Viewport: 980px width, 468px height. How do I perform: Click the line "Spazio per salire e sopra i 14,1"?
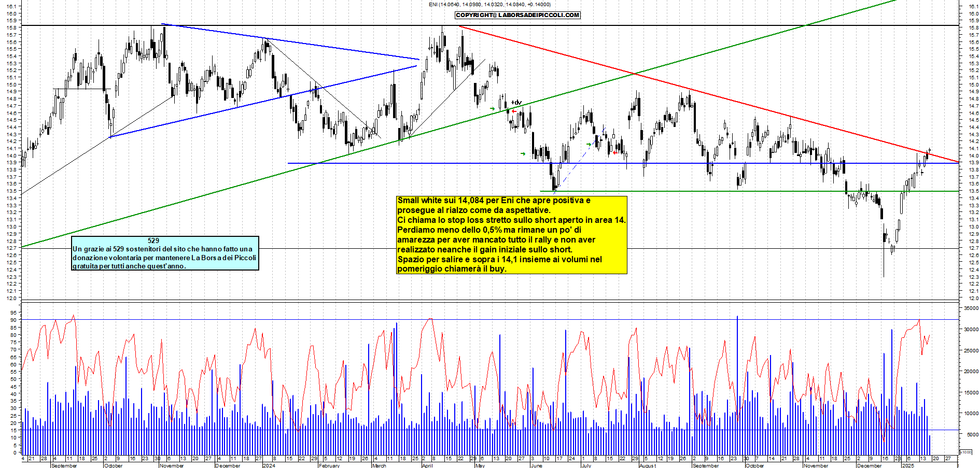tap(500, 260)
